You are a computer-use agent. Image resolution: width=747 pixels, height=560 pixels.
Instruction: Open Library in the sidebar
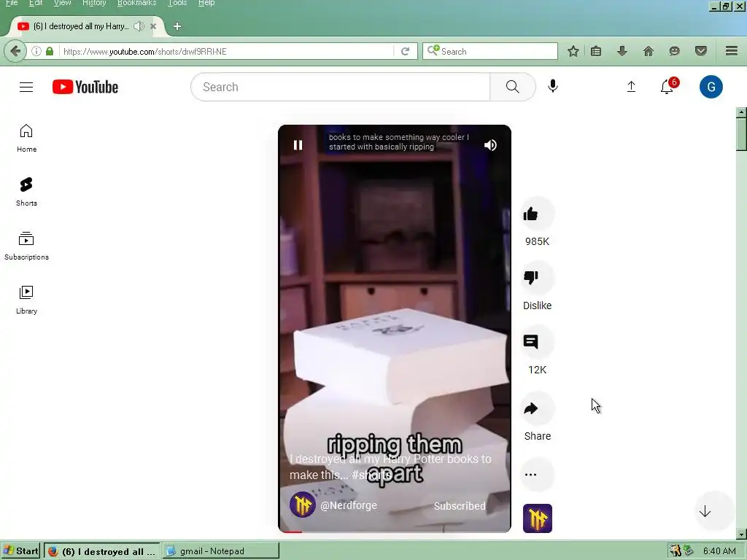click(x=26, y=300)
